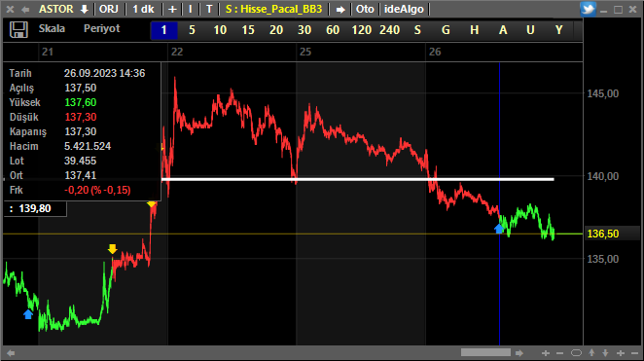
Task: Click the back arrow in title bar
Action: coord(25,9)
